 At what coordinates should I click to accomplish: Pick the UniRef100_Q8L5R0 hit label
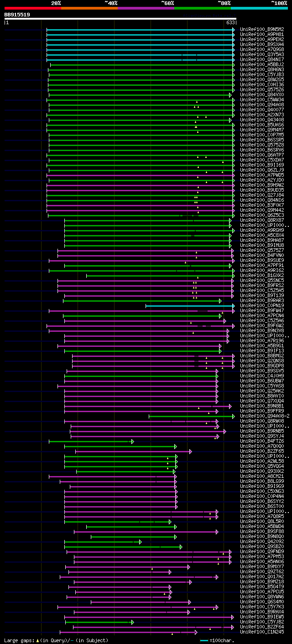tap(263, 522)
